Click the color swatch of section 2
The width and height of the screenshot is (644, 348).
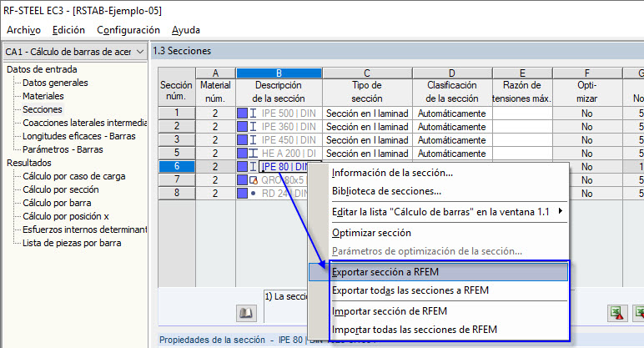[x=242, y=127]
